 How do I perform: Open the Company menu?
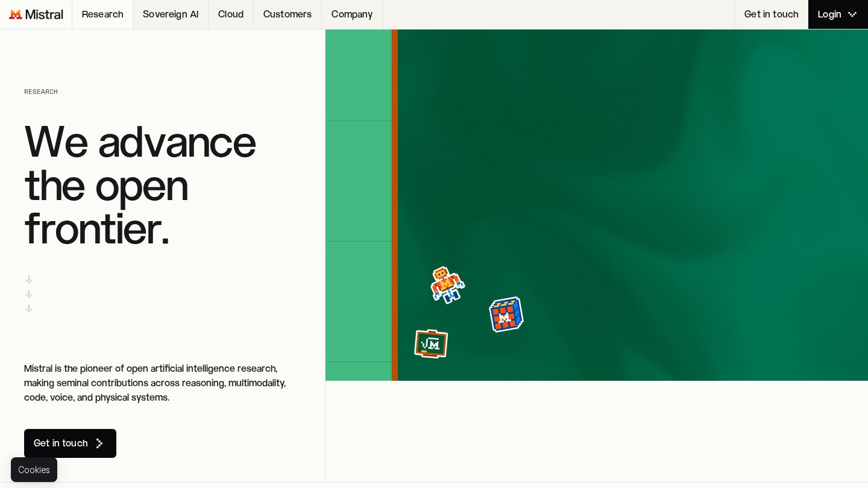pos(352,14)
